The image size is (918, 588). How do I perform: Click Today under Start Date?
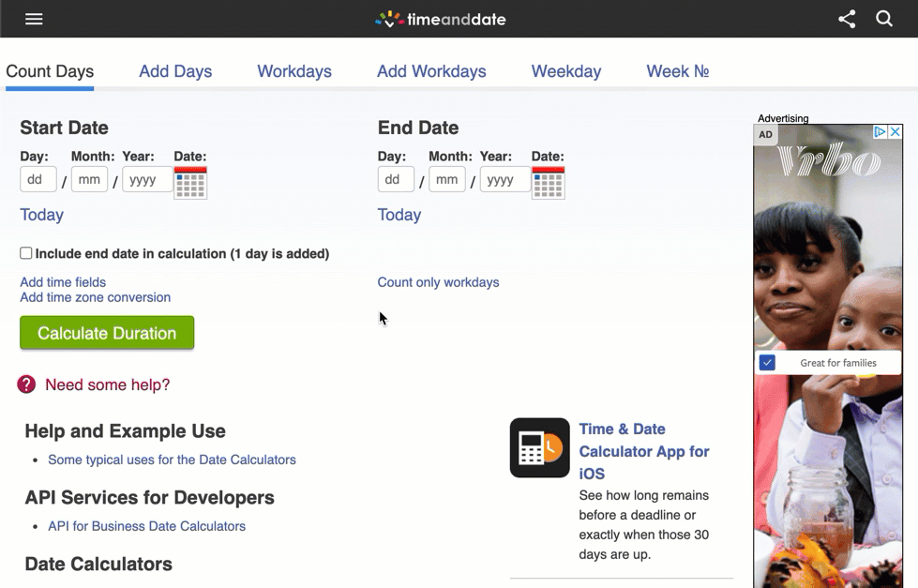coord(41,215)
